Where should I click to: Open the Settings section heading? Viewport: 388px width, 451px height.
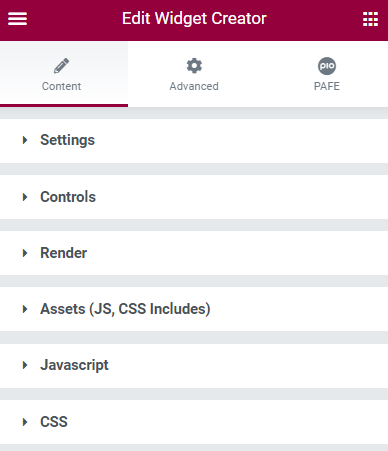[68, 140]
